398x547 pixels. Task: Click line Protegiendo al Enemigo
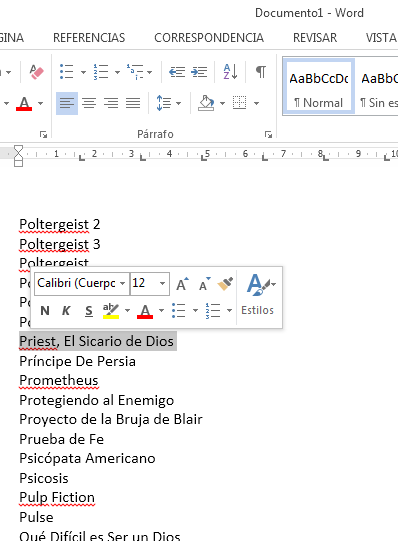tap(97, 400)
